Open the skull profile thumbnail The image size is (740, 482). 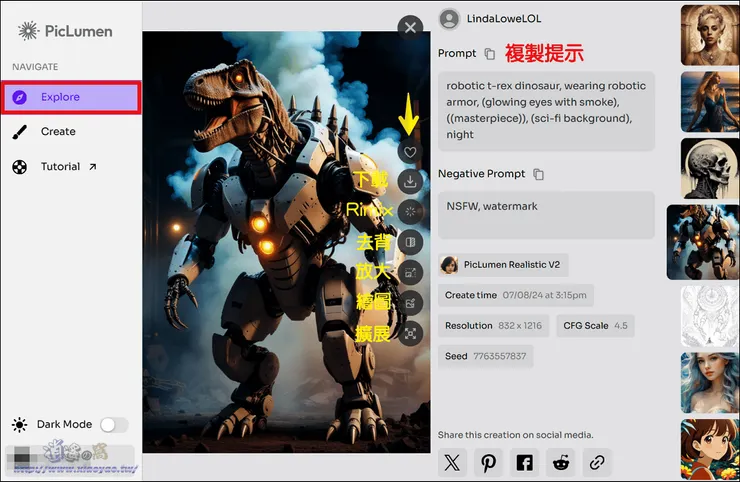pos(710,169)
